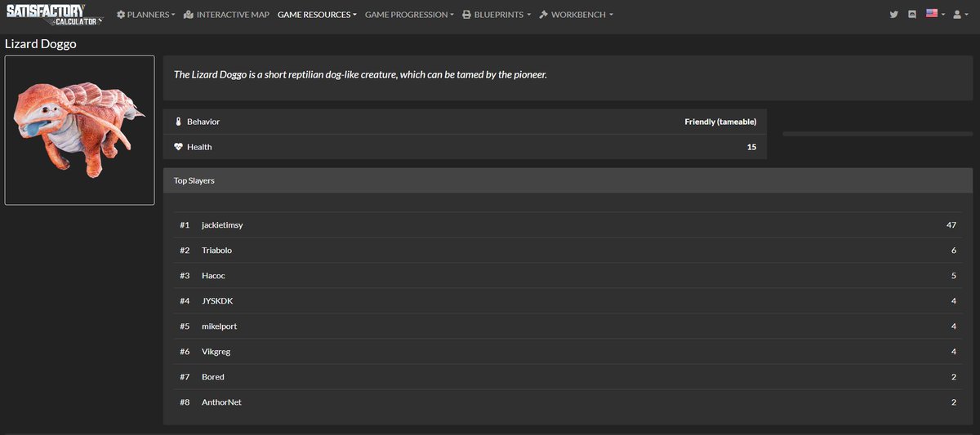The height and width of the screenshot is (435, 980).
Task: Click the health value 15
Action: point(751,147)
